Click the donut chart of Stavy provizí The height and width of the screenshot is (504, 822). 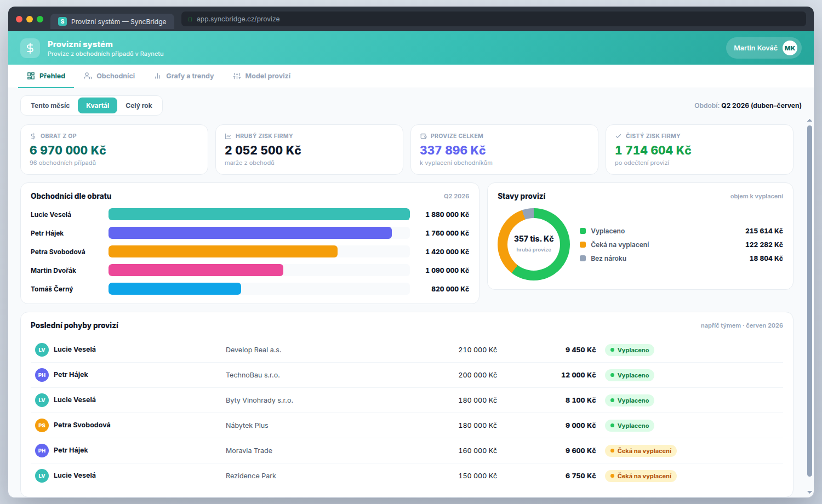coord(534,244)
